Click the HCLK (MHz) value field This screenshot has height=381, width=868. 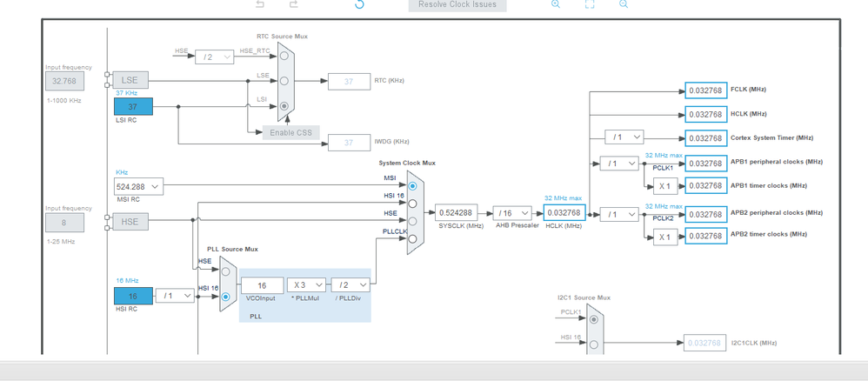click(564, 212)
